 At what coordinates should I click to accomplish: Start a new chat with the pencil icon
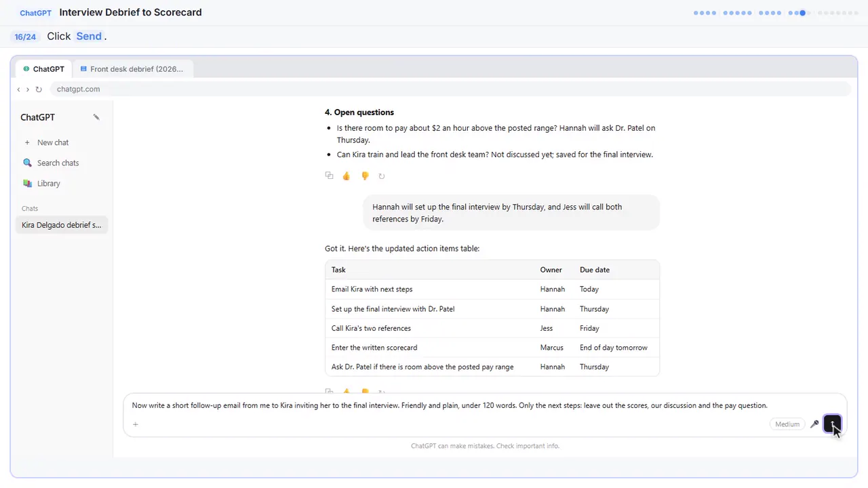click(x=96, y=117)
